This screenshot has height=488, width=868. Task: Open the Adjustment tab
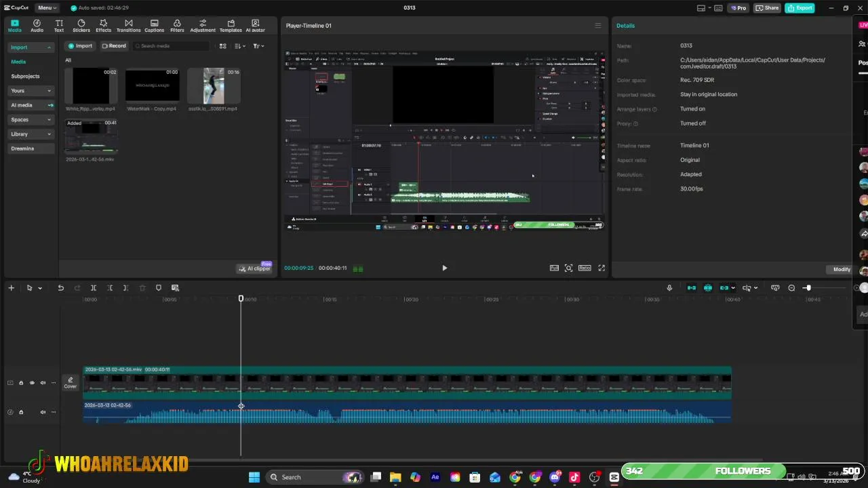(203, 26)
